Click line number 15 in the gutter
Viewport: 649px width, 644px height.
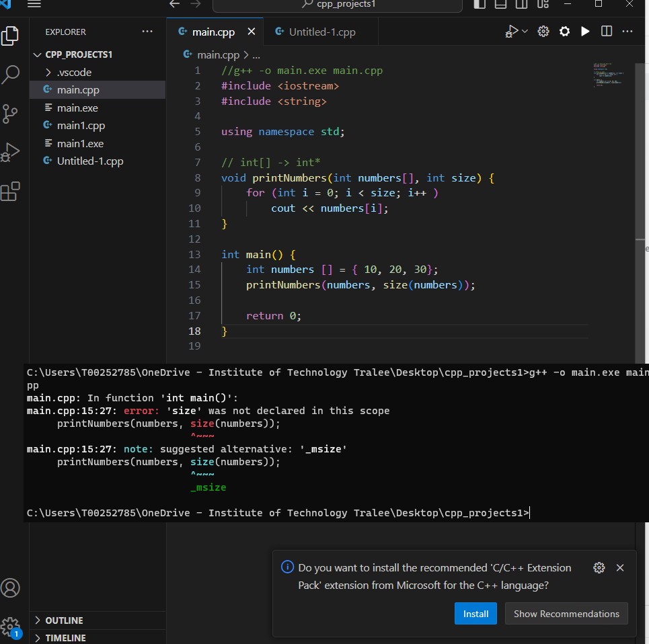[194, 285]
